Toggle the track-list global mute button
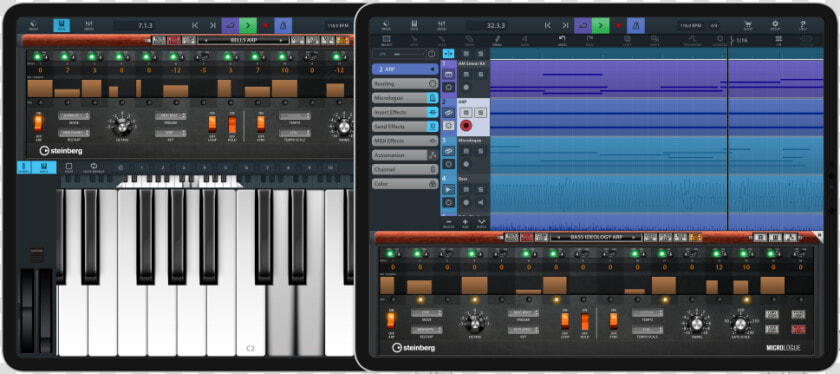840x374 pixels. pyautogui.click(x=466, y=54)
